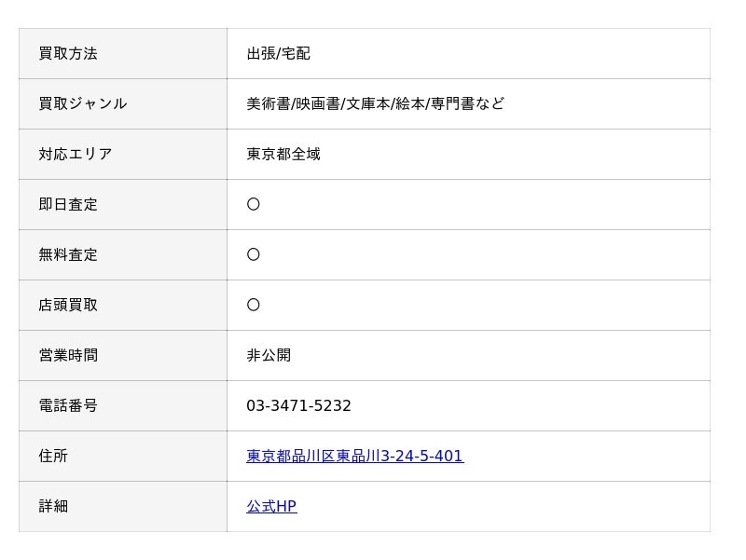Click the circle mark for 即日査定
This screenshot has width=746, height=560.
tap(254, 204)
